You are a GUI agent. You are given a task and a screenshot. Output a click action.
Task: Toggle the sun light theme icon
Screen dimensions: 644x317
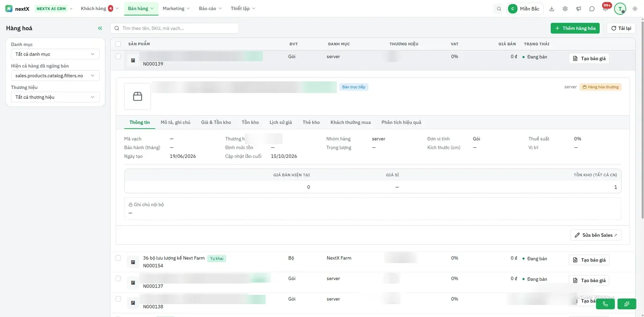click(x=635, y=9)
